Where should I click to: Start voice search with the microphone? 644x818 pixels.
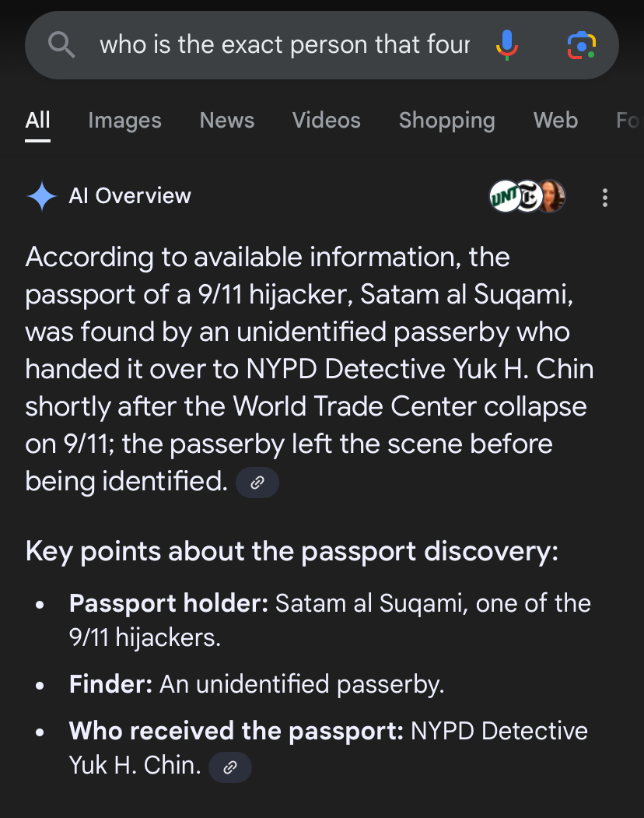click(x=506, y=45)
